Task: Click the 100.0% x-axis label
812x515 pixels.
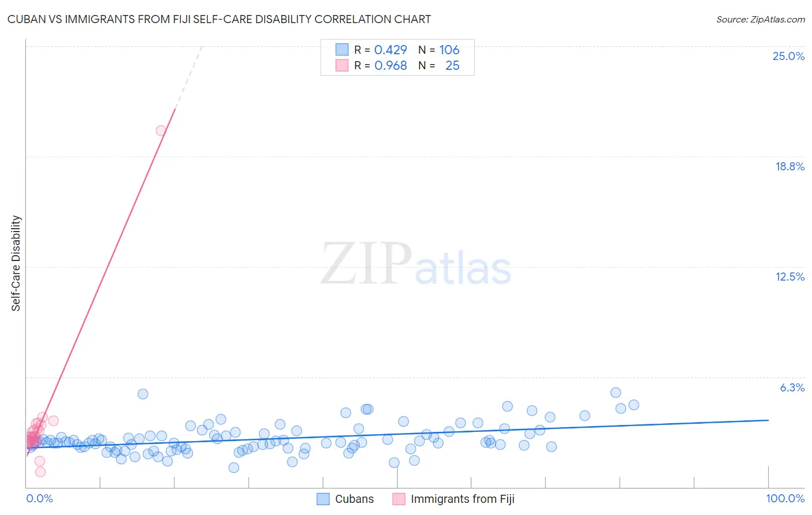Action: coord(785,498)
